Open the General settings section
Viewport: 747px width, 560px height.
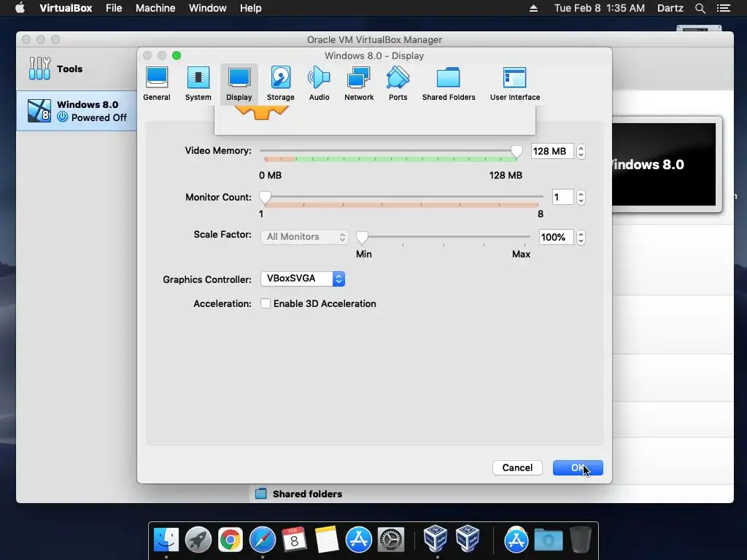(156, 84)
